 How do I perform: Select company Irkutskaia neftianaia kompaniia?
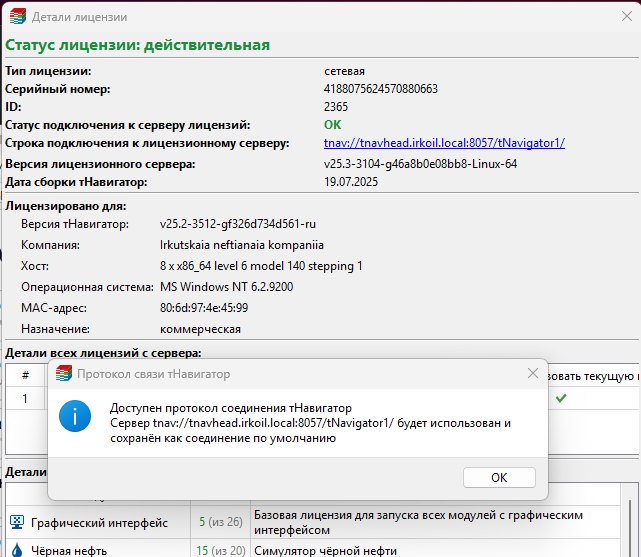(242, 245)
